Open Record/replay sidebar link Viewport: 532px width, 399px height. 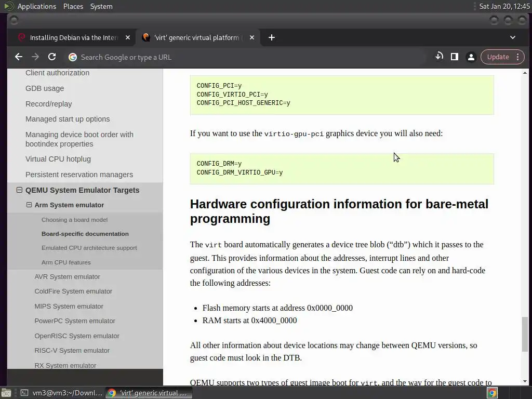pos(48,104)
